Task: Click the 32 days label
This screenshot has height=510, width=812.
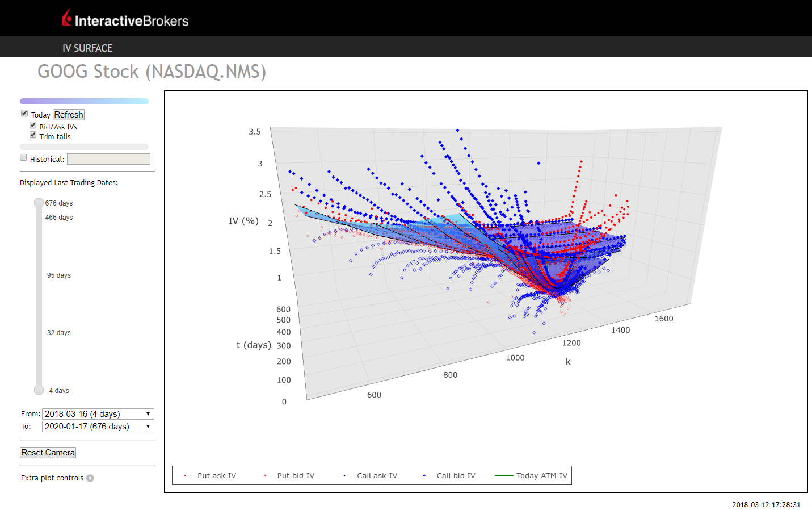Action: pyautogui.click(x=59, y=333)
